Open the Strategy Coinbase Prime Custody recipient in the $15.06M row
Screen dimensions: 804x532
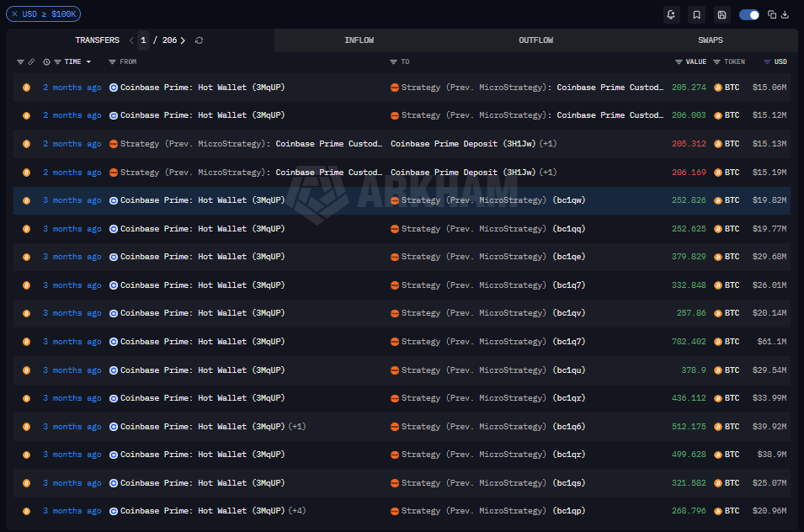[x=532, y=88]
